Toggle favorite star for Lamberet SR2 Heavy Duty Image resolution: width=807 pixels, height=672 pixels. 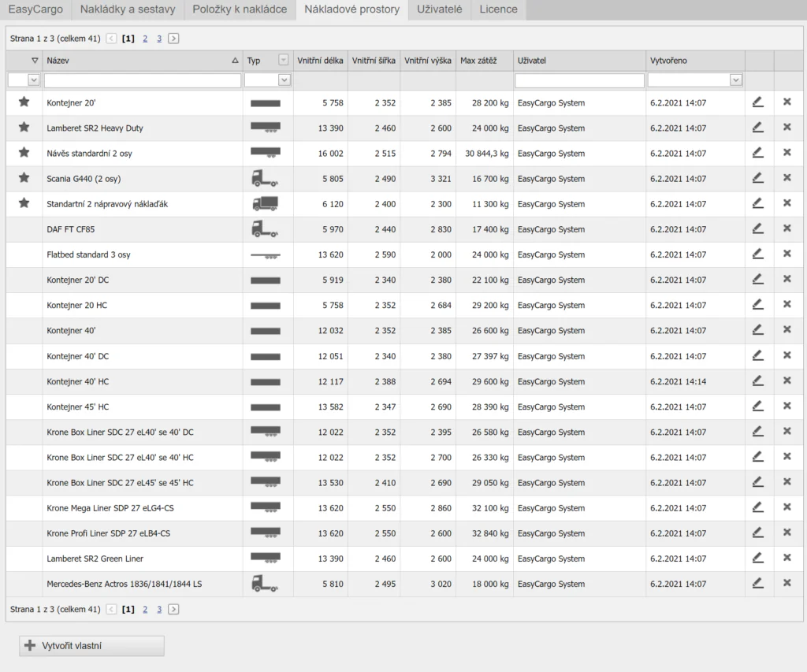pyautogui.click(x=24, y=127)
